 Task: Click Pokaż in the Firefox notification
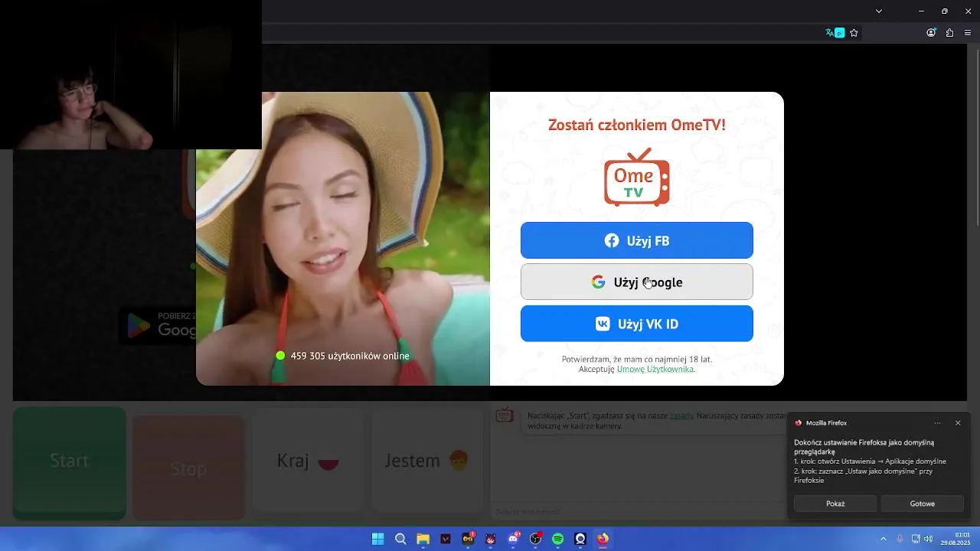point(835,504)
